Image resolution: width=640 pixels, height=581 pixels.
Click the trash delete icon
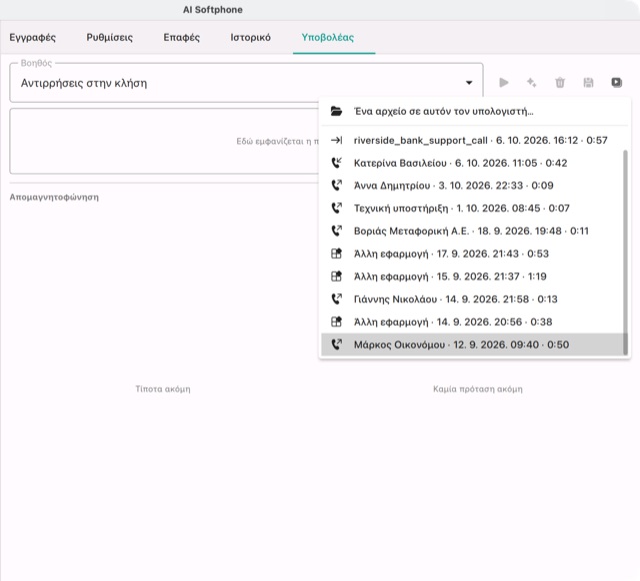click(x=560, y=83)
